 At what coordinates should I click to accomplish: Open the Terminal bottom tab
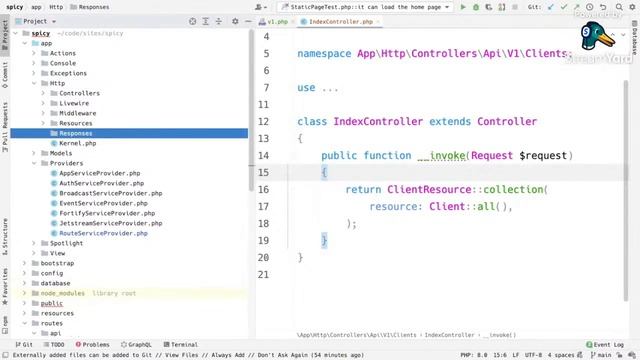pos(180,344)
